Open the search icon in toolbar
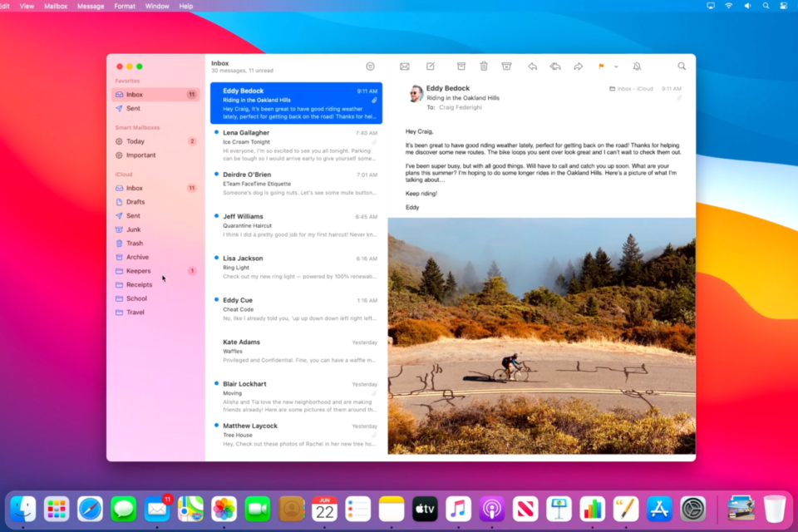 (x=682, y=66)
